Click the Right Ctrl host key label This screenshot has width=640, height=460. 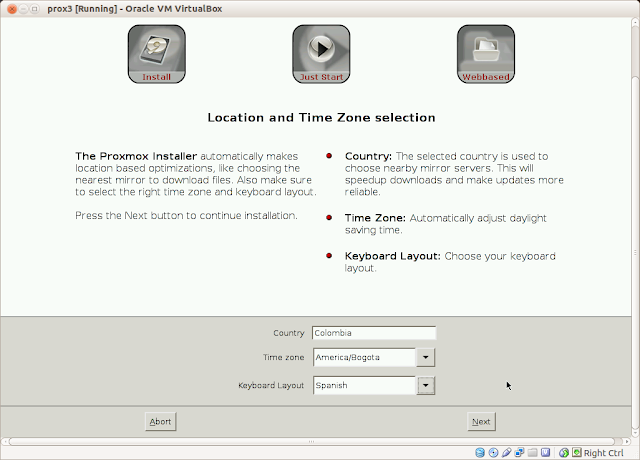tap(604, 453)
